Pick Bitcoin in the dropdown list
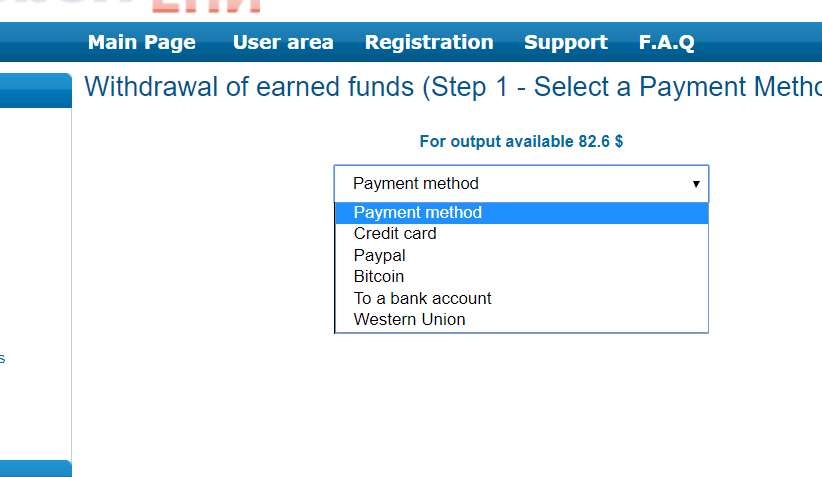Viewport: 822px width, 477px height. 379,277
